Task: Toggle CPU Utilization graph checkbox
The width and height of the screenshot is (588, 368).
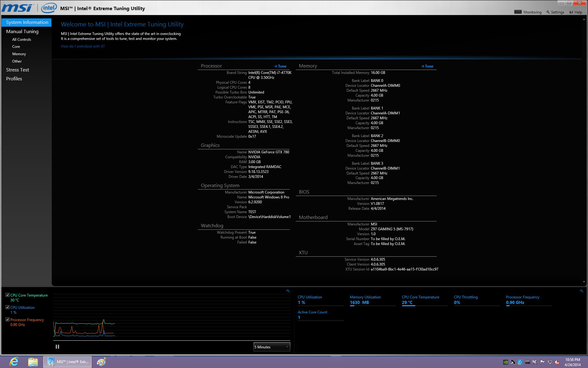Action: point(8,307)
